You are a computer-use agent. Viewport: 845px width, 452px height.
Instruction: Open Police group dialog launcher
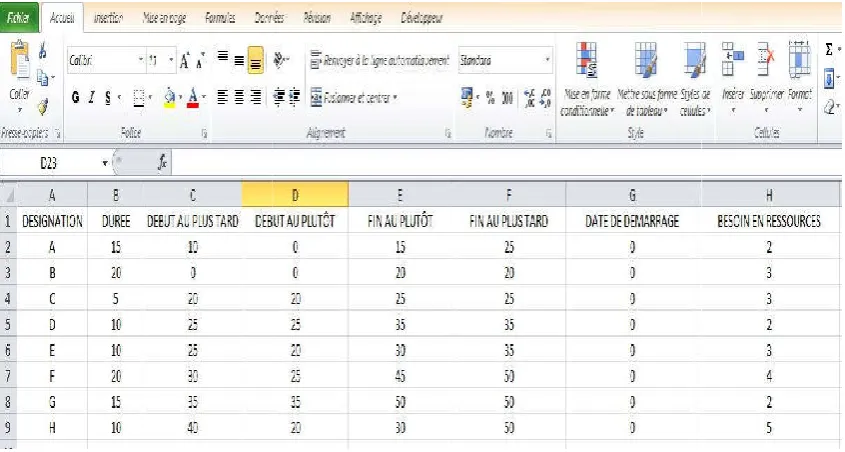tap(204, 134)
